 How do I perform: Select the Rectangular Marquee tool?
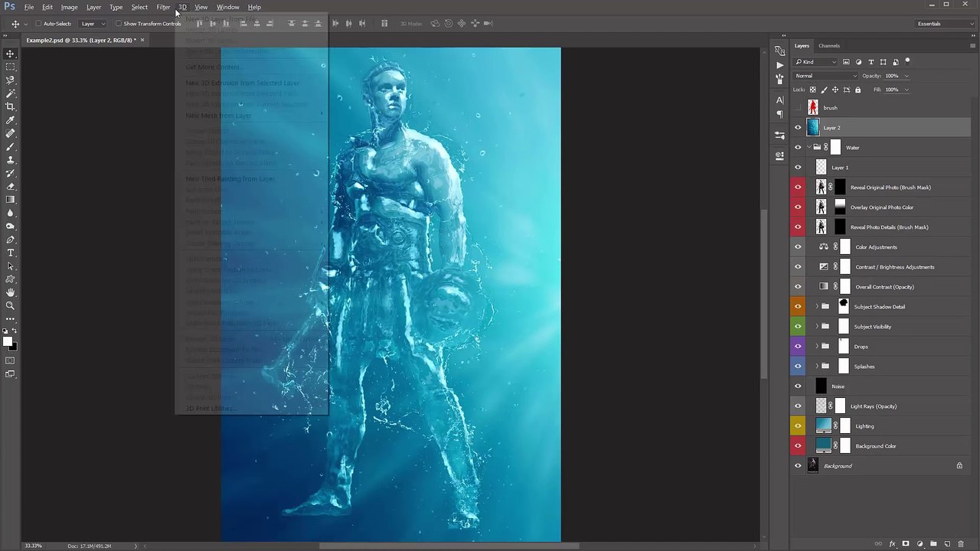[x=11, y=67]
